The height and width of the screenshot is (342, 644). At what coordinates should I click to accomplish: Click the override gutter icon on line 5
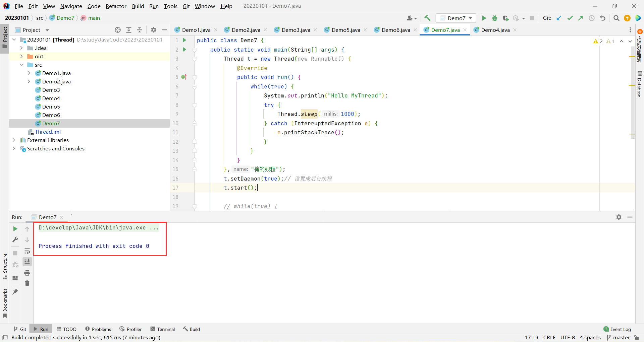tap(184, 77)
